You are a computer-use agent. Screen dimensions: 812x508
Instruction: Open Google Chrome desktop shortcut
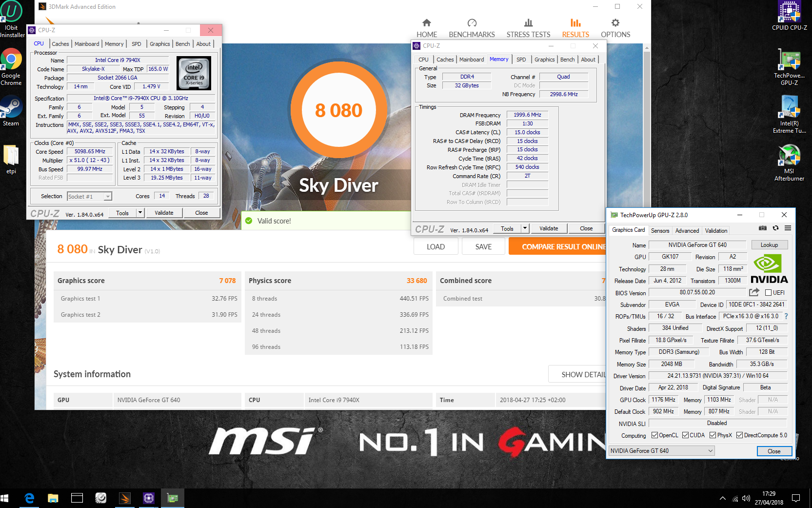11,67
